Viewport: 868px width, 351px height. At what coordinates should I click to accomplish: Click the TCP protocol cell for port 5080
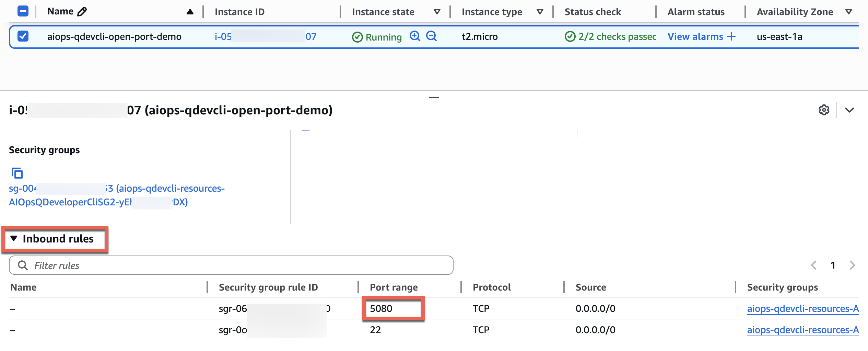pyautogui.click(x=481, y=308)
